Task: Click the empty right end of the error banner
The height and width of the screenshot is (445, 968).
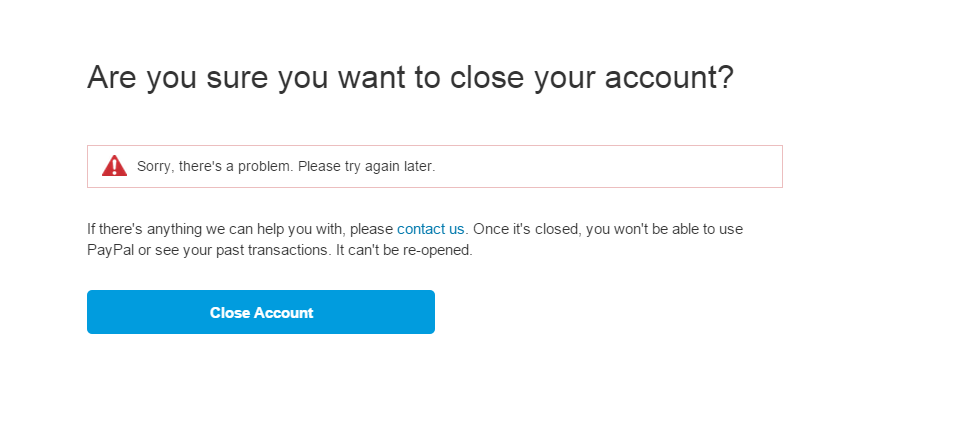Action: pyautogui.click(x=740, y=166)
